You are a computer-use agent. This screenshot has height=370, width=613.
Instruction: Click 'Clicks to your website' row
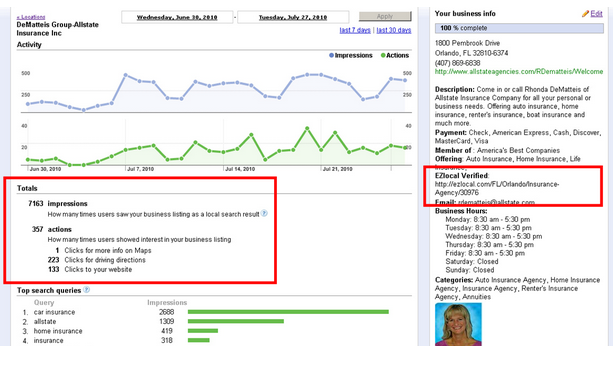[x=90, y=269]
